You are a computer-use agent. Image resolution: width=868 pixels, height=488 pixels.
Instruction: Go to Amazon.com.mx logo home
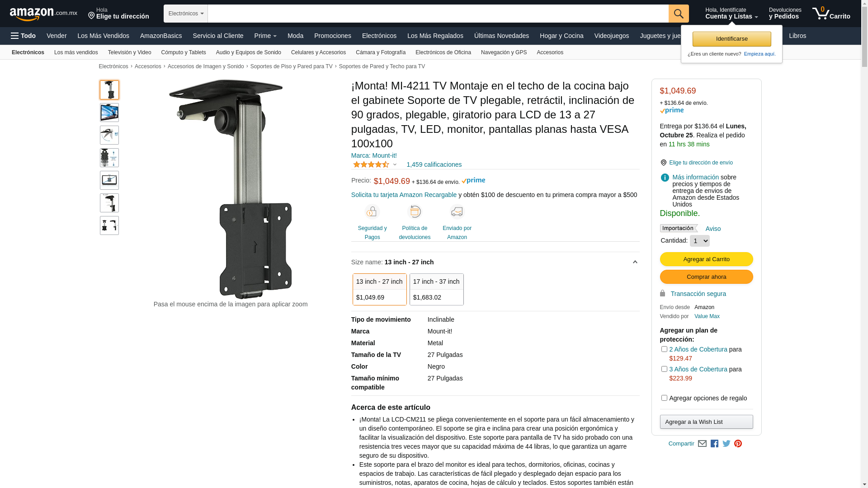pyautogui.click(x=43, y=14)
